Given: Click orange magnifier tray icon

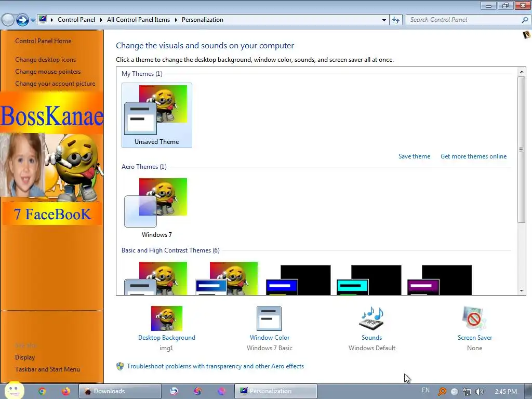Looking at the screenshot, I should [x=442, y=392].
